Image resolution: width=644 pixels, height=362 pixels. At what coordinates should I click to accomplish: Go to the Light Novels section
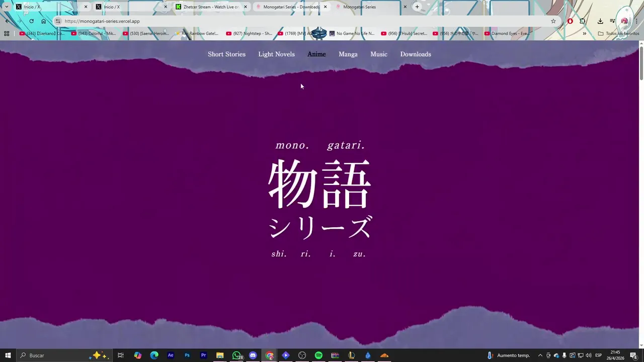point(276,54)
